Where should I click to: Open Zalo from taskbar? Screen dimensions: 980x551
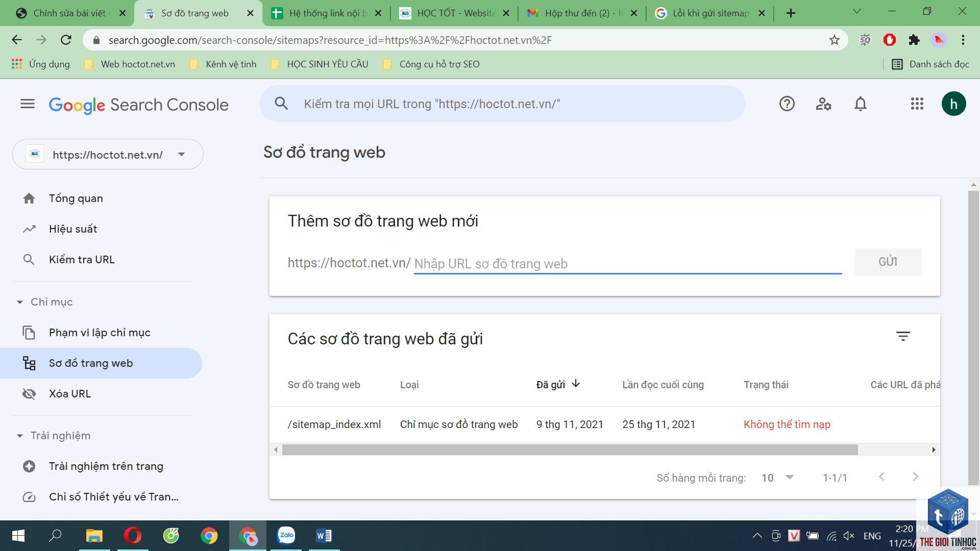[x=286, y=536]
